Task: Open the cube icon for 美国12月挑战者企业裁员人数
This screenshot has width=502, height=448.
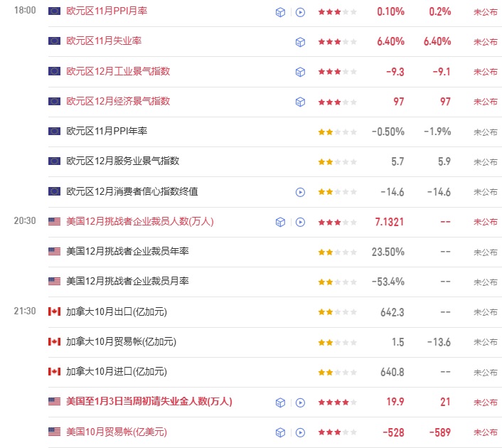Action: [281, 222]
